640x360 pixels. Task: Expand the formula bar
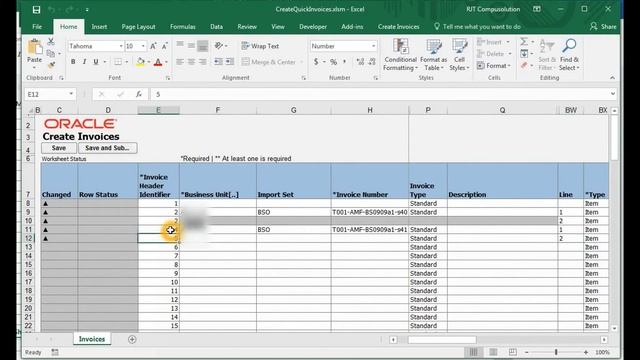pyautogui.click(x=613, y=94)
